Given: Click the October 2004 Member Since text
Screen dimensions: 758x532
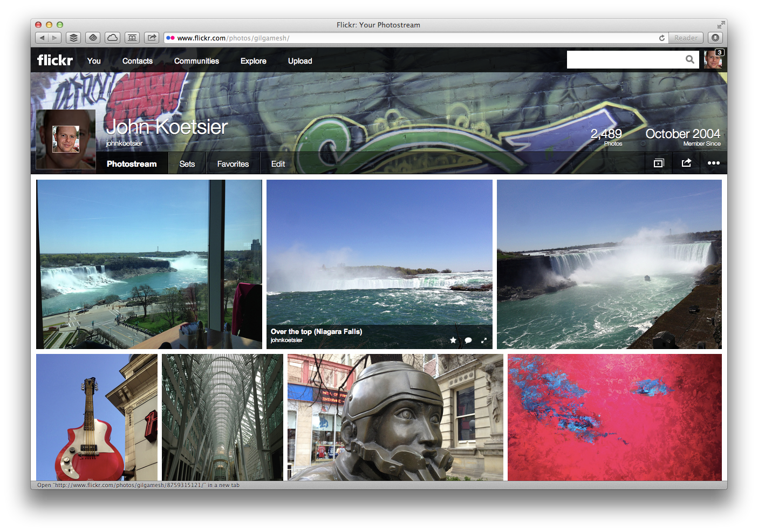Looking at the screenshot, I should [x=683, y=137].
